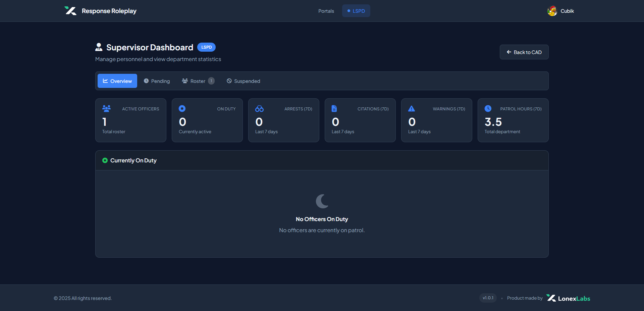Go back using Back to CAD button
The image size is (644, 311).
pos(524,52)
